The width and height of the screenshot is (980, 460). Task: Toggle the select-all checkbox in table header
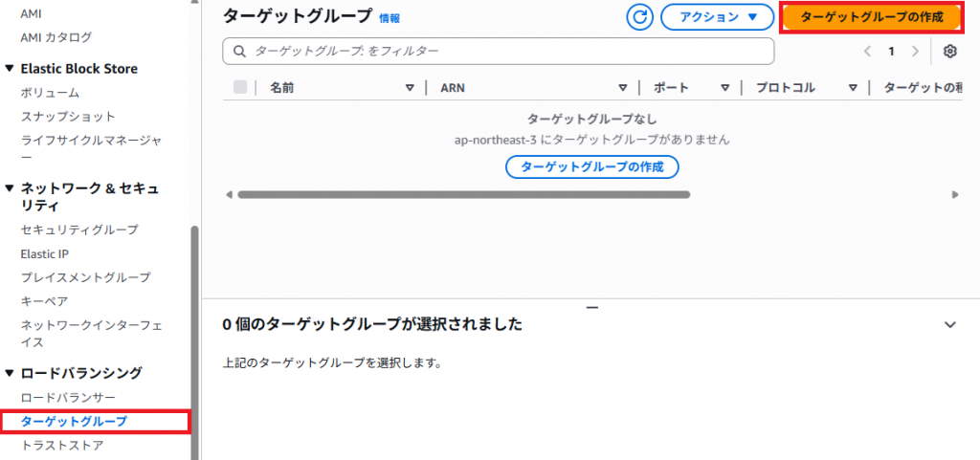pyautogui.click(x=240, y=87)
